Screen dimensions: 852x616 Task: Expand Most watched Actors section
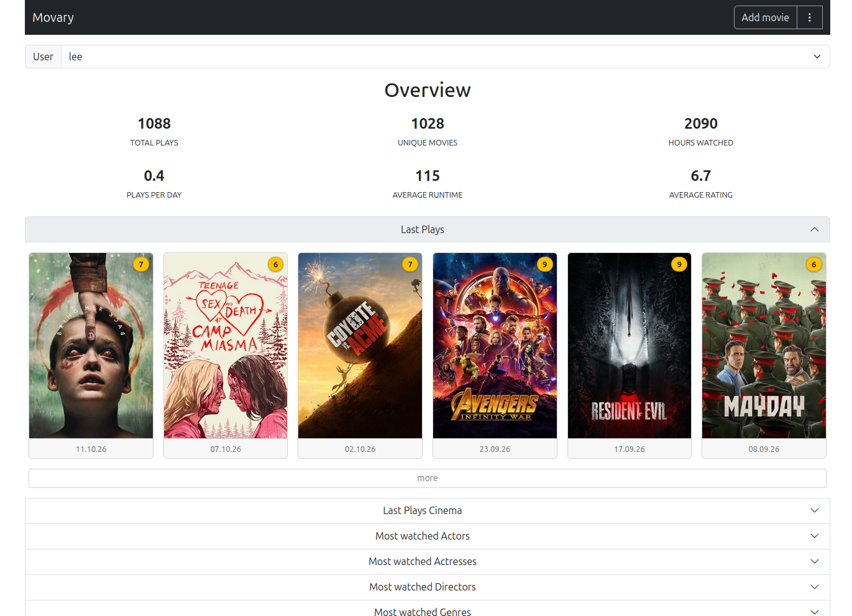(428, 536)
